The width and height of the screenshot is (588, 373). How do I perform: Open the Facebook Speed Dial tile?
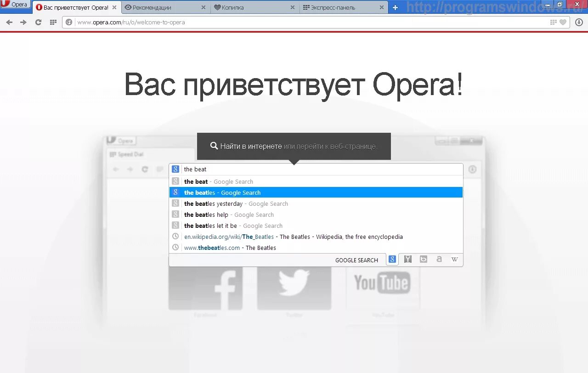[x=205, y=289]
